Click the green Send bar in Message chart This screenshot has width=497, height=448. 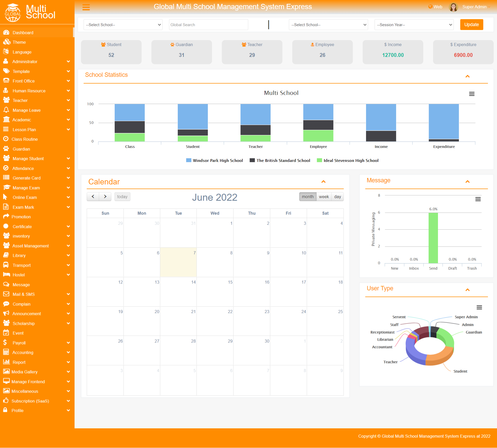tap(433, 238)
